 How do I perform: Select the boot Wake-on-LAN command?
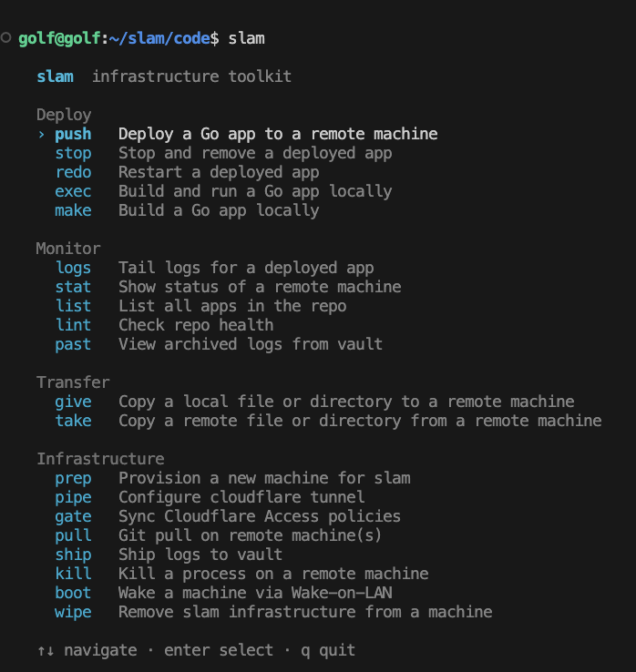(73, 593)
